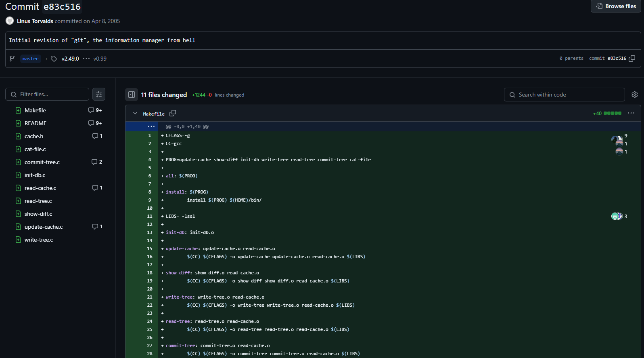Select init-db.c in file tree

click(x=35, y=175)
